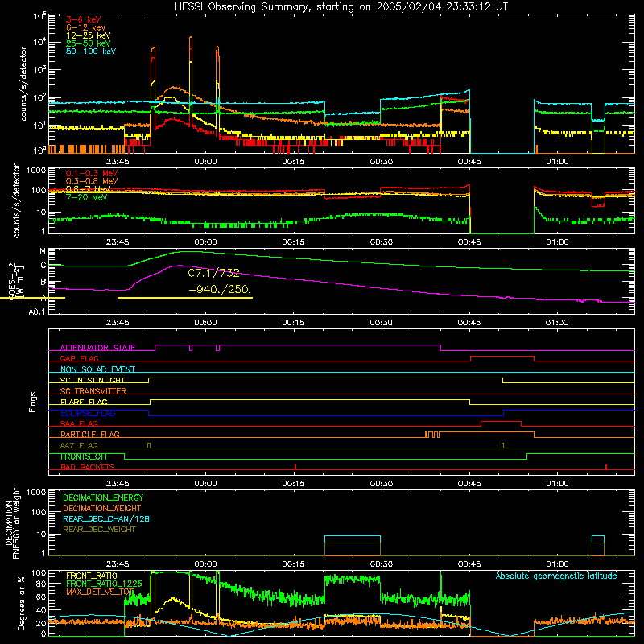
Task: Choose the REAR_DEC_CHAN/128 legend entry
Action: [x=106, y=518]
